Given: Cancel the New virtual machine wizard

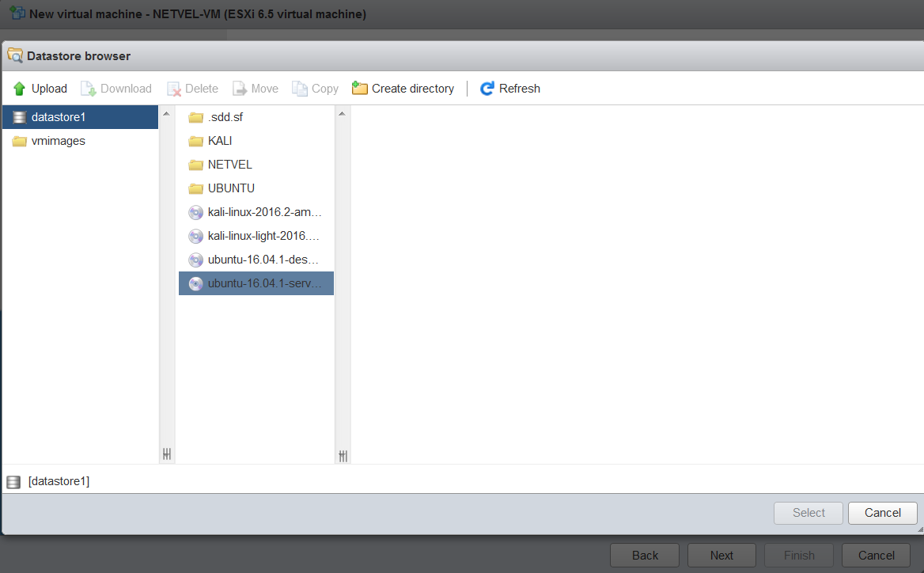Looking at the screenshot, I should [877, 556].
